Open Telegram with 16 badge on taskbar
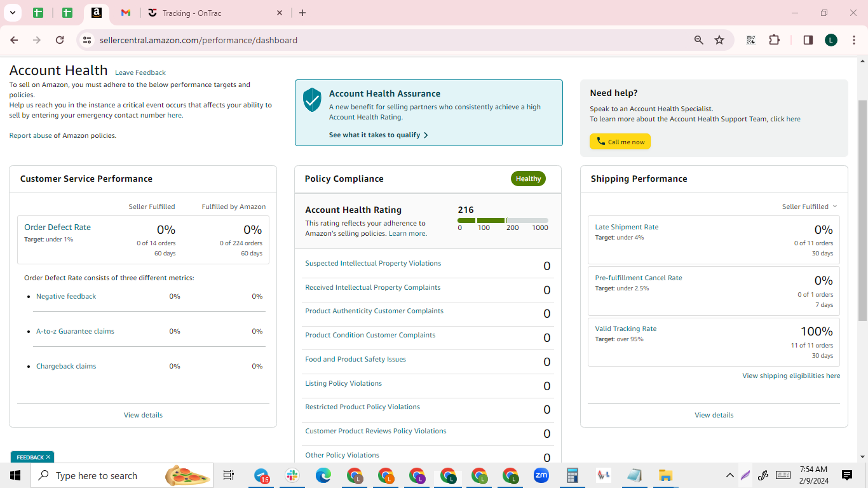The height and width of the screenshot is (488, 868). tap(262, 475)
